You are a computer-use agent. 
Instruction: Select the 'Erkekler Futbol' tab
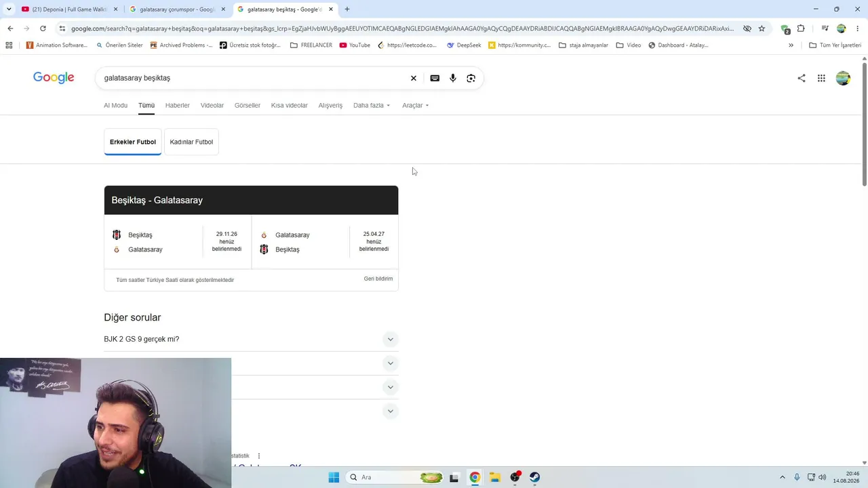[133, 142]
